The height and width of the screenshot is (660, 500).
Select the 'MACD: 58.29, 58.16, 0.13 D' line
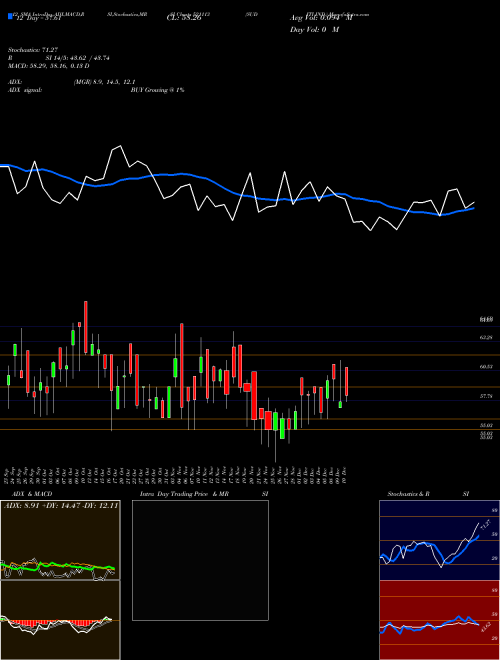49,66
